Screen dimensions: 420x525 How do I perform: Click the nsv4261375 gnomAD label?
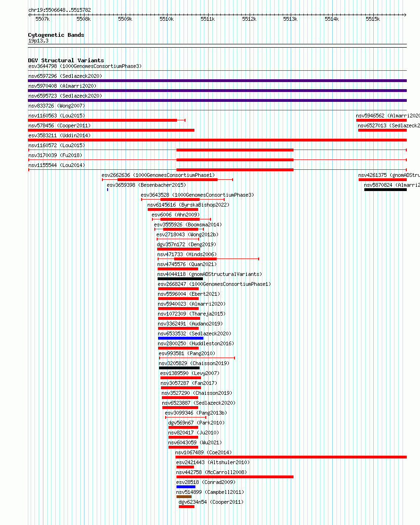point(389,175)
